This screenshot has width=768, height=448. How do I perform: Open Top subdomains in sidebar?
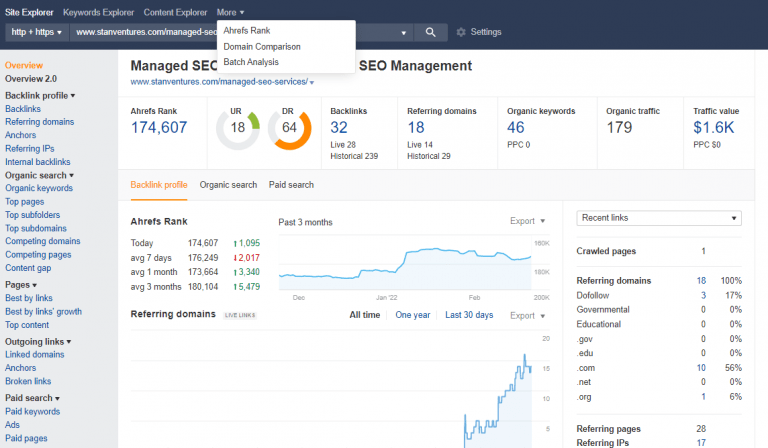[x=36, y=228]
